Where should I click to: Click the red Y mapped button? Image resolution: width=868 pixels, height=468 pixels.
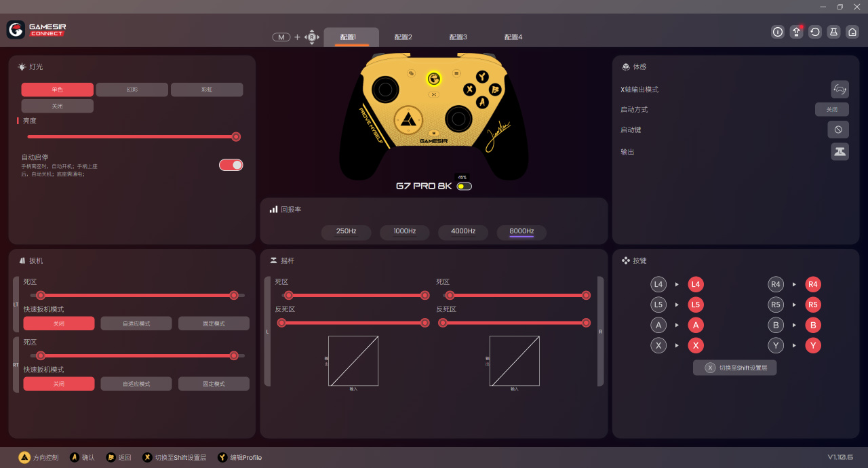point(813,346)
